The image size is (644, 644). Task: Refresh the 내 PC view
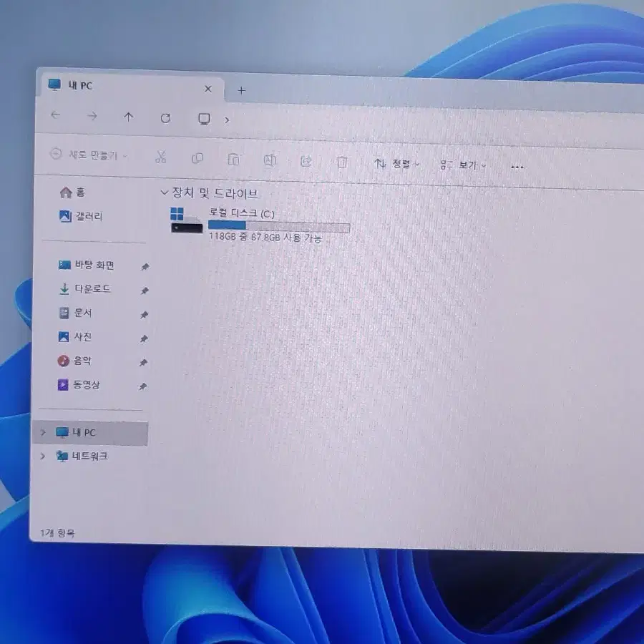165,118
